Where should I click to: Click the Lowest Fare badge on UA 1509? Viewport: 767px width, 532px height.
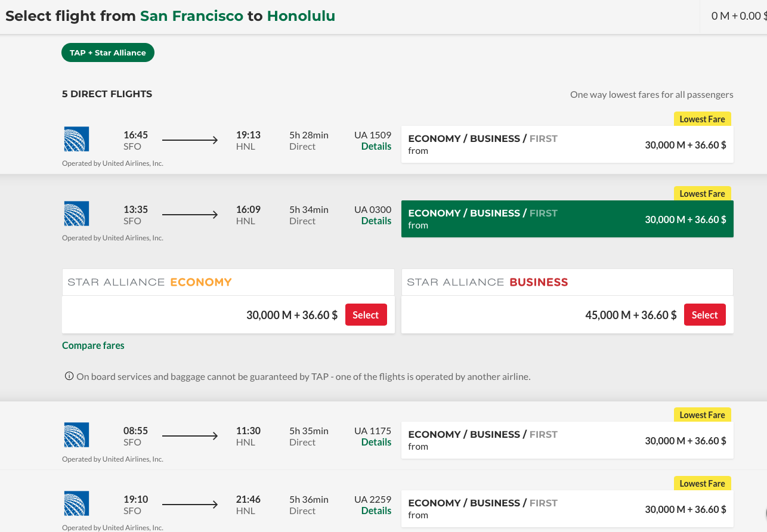pyautogui.click(x=703, y=119)
